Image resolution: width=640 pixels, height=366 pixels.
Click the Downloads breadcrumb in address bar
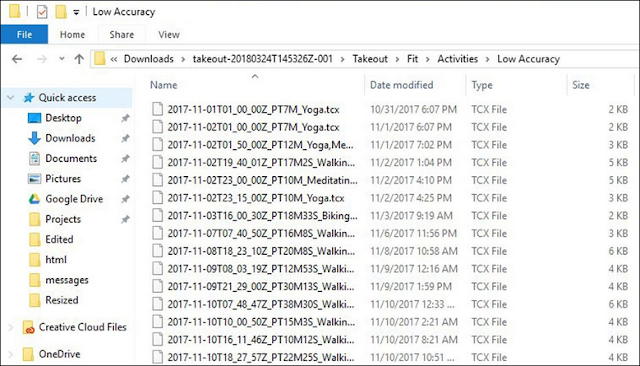pyautogui.click(x=149, y=59)
